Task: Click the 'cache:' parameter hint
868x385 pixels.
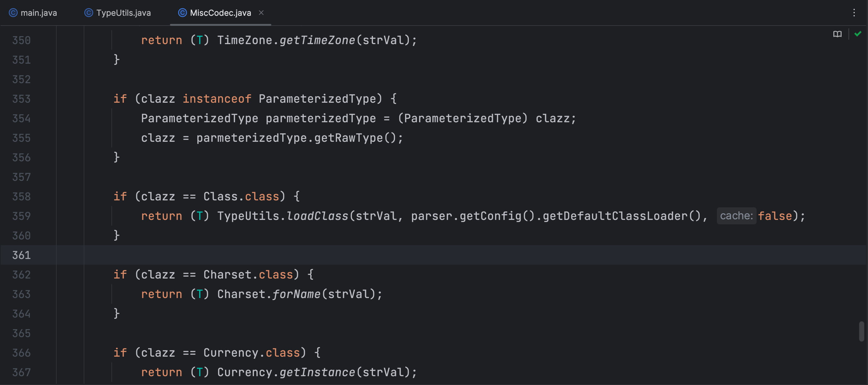Action: [736, 215]
